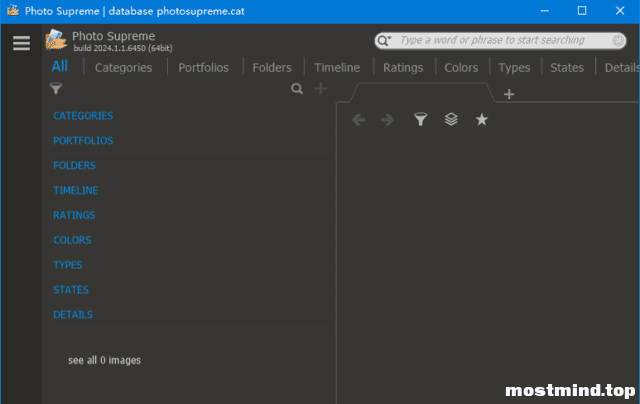This screenshot has height=404, width=640.
Task: Click the see all 0 images link
Action: tap(104, 360)
